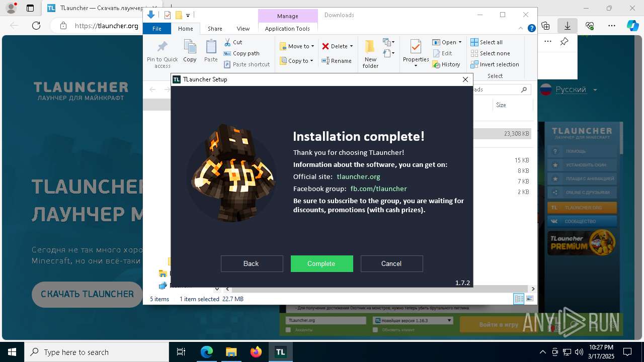Viewport: 644px width, 362px height.
Task: Click the Explorer Help question mark icon
Action: (531, 29)
